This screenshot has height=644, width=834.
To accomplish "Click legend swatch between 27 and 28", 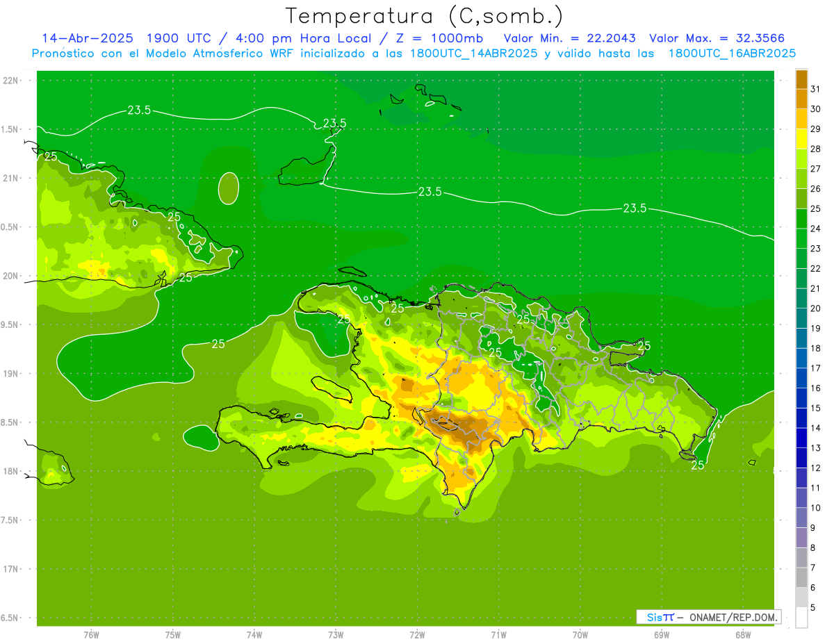I will tap(801, 158).
